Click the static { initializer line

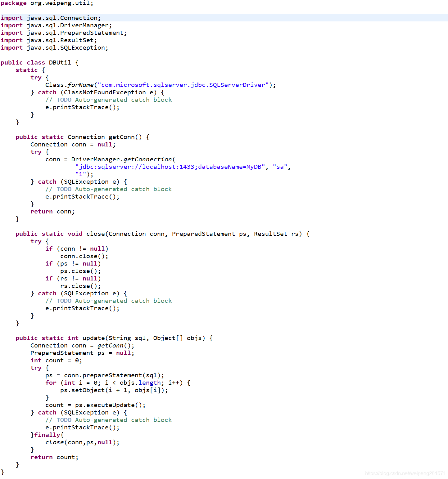(x=30, y=70)
